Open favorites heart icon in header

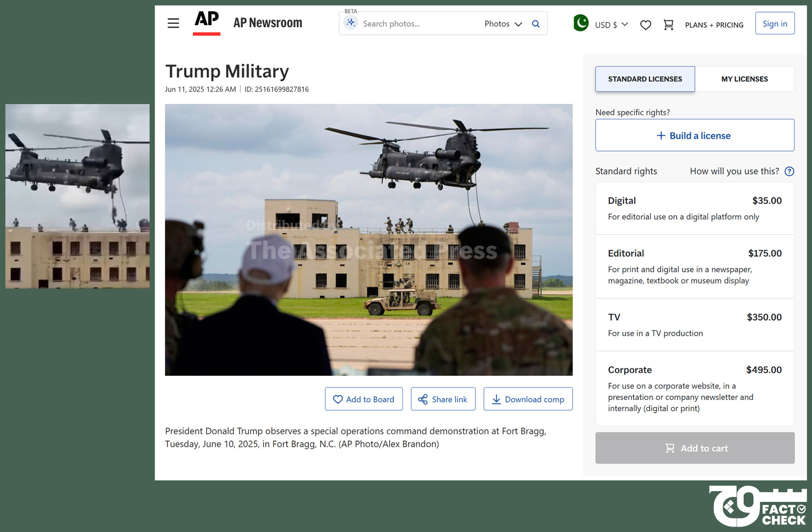pos(645,25)
